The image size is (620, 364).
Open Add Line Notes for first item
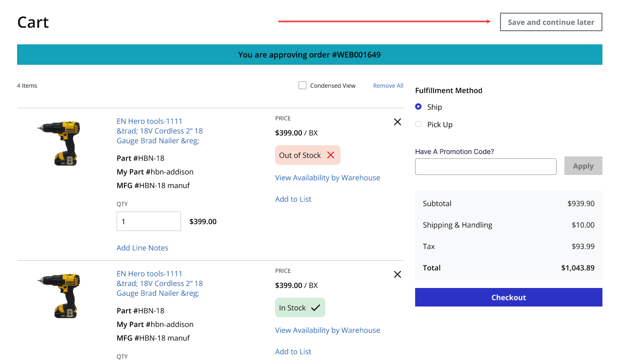tap(142, 248)
